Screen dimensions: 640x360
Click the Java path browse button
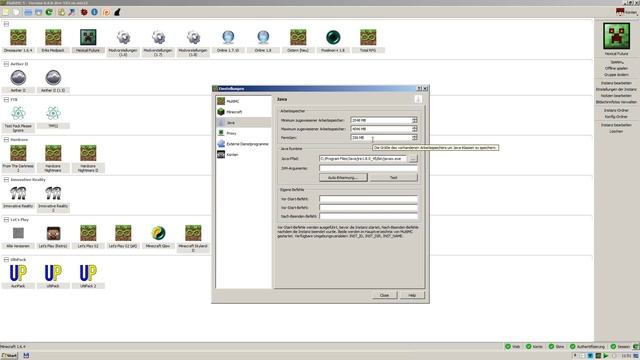coord(413,158)
